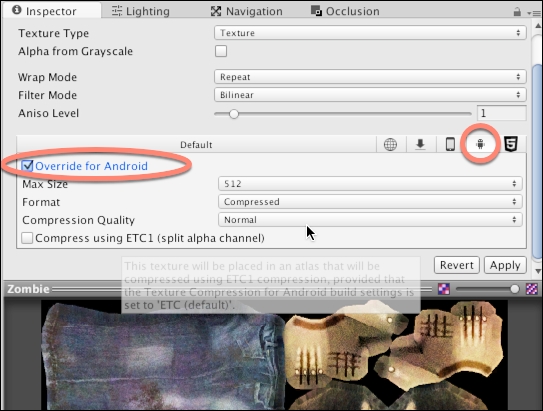The width and height of the screenshot is (543, 411).
Task: Enable Compress using ETC1 checkbox
Action: [27, 238]
